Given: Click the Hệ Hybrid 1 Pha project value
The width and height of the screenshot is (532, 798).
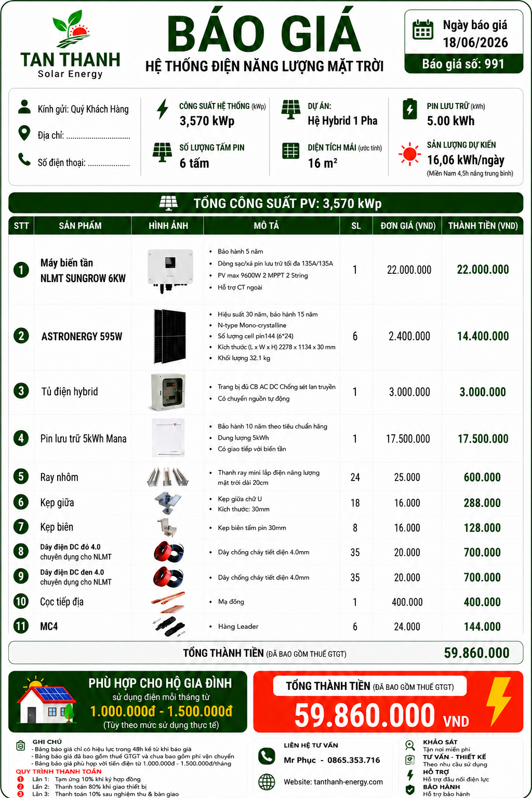Looking at the screenshot, I should point(342,121).
